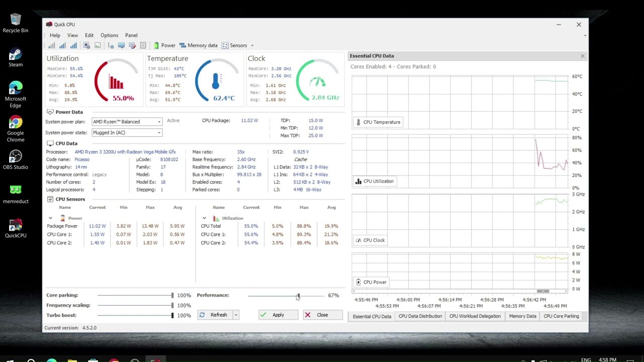Click the Performance slider handle
This screenshot has height=362, width=644.
(x=298, y=296)
